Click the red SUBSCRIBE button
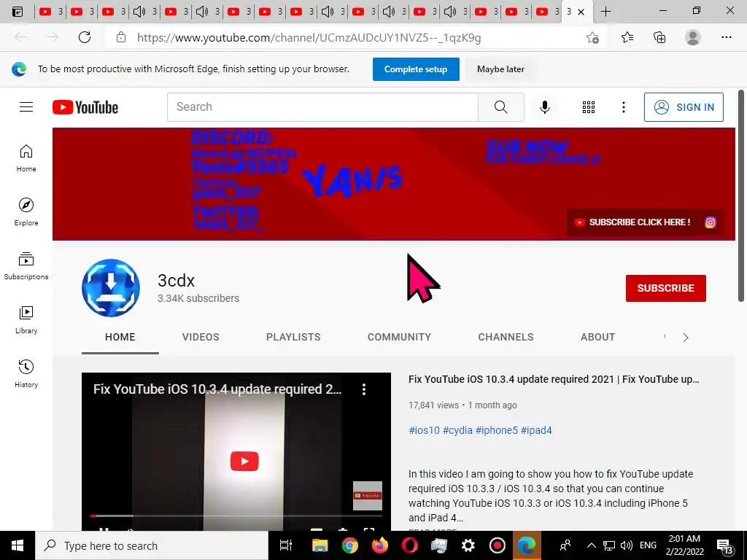 click(x=665, y=288)
